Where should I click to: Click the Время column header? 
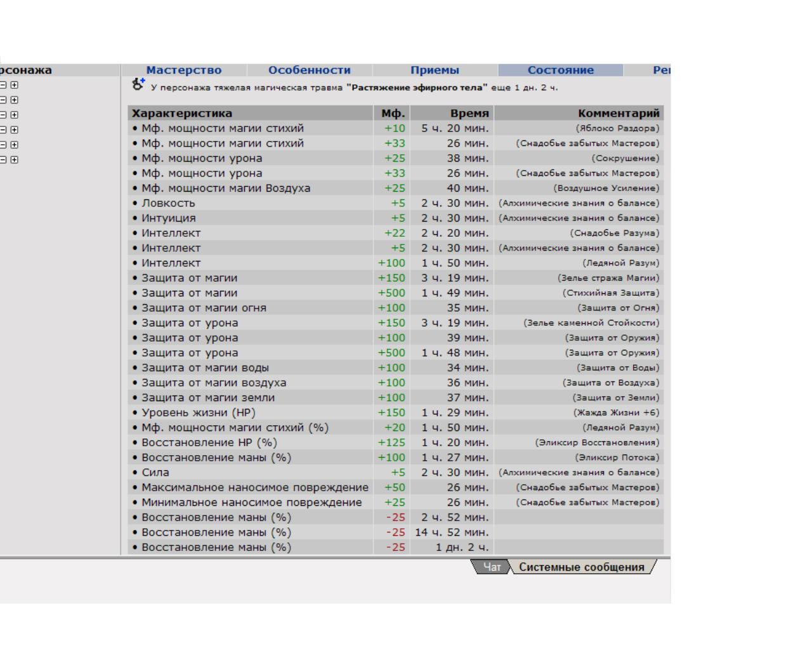click(452, 114)
